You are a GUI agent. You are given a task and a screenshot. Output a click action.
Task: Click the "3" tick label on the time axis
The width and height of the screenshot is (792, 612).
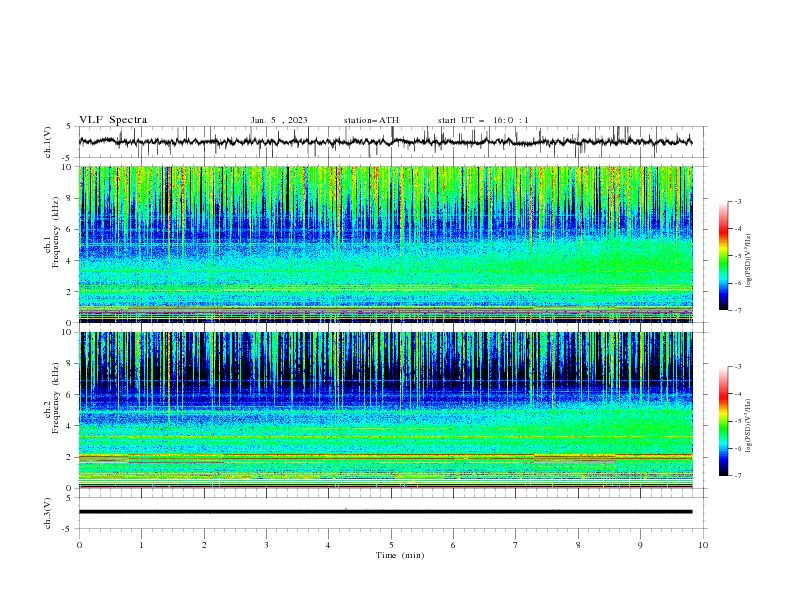[266, 545]
